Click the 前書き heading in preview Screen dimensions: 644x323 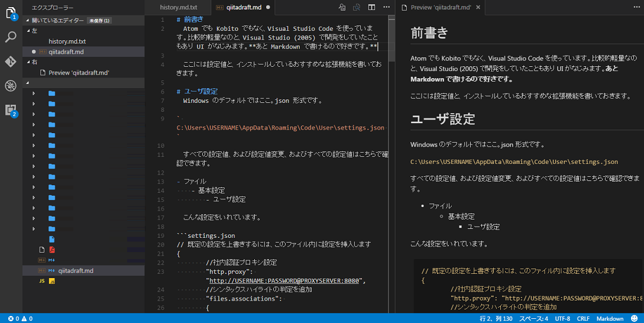429,33
